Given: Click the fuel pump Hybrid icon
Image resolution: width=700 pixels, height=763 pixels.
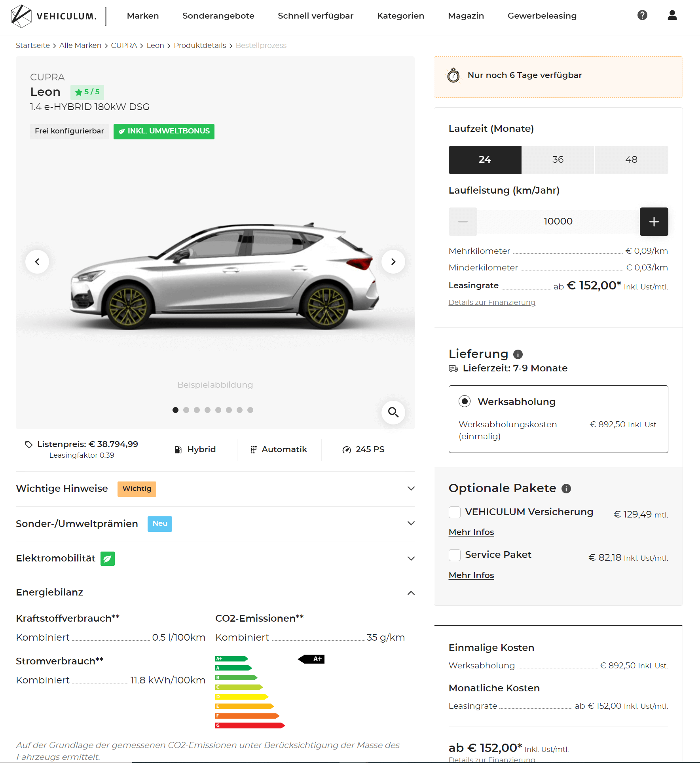Looking at the screenshot, I should click(x=178, y=450).
